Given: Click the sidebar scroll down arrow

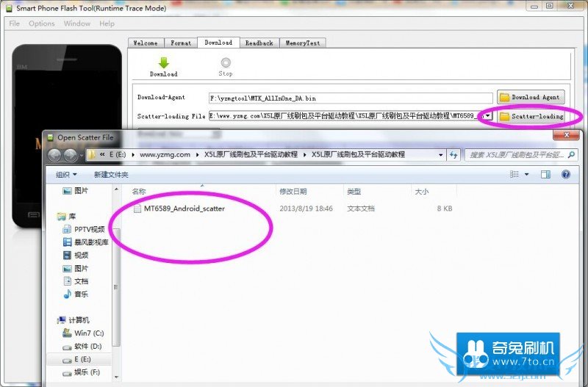Looking at the screenshot, I should [x=116, y=377].
